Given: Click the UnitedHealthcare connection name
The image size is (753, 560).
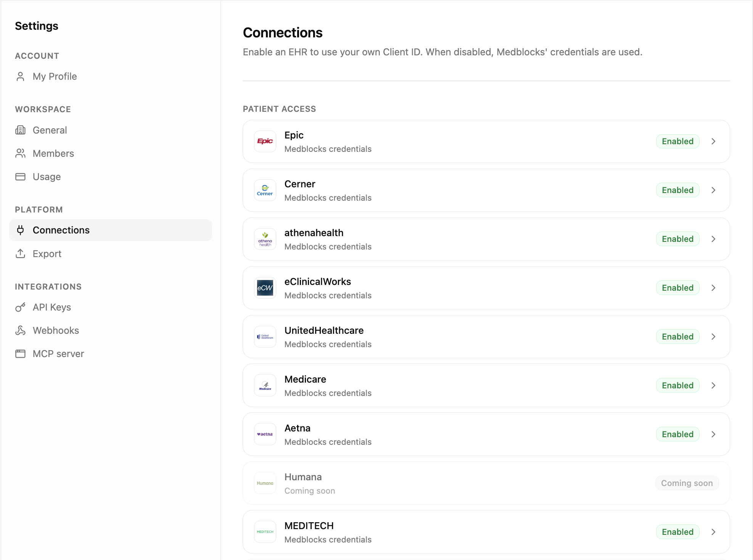Looking at the screenshot, I should click(x=324, y=330).
